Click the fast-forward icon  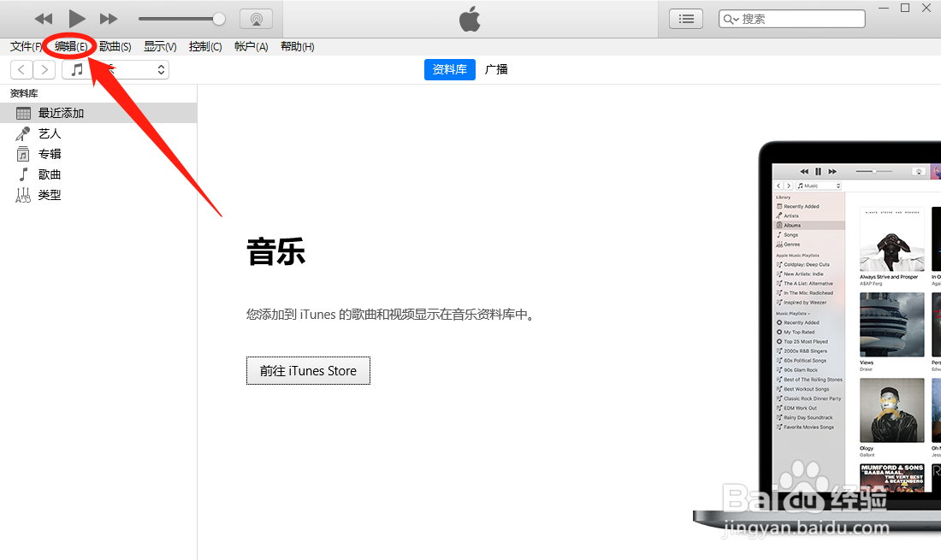click(x=109, y=18)
